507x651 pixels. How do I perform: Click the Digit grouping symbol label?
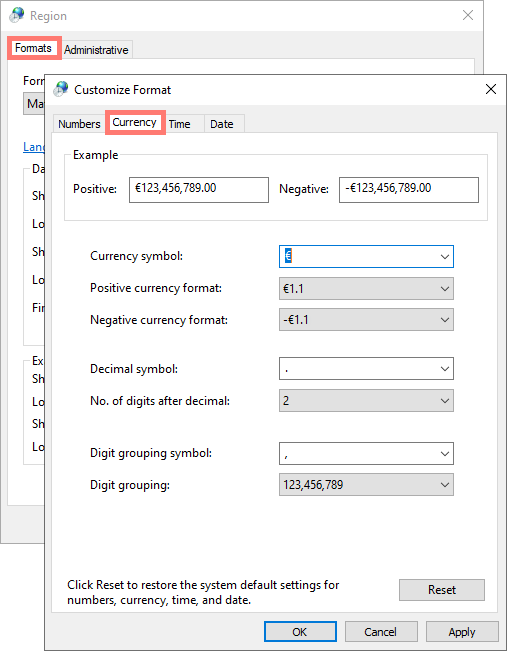point(151,453)
